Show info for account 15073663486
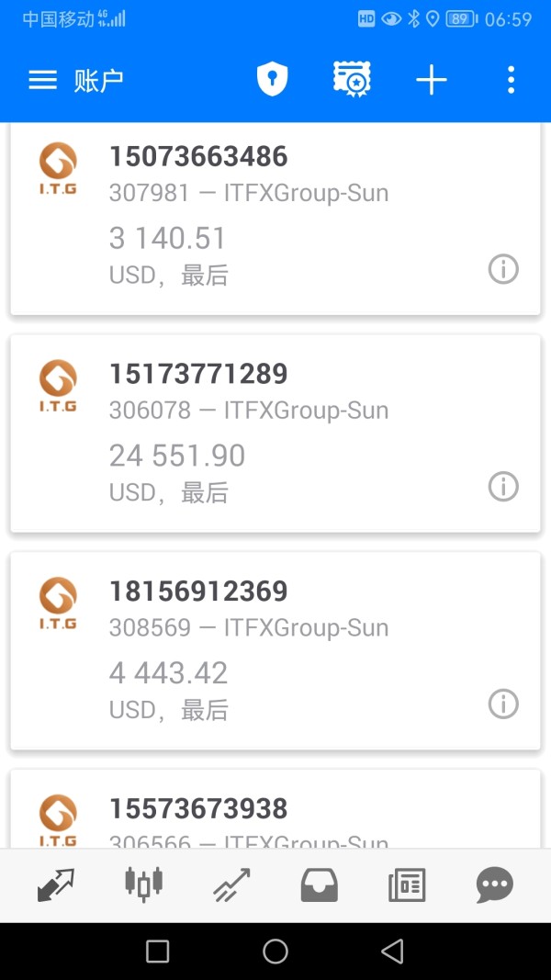This screenshot has width=551, height=980. click(502, 269)
